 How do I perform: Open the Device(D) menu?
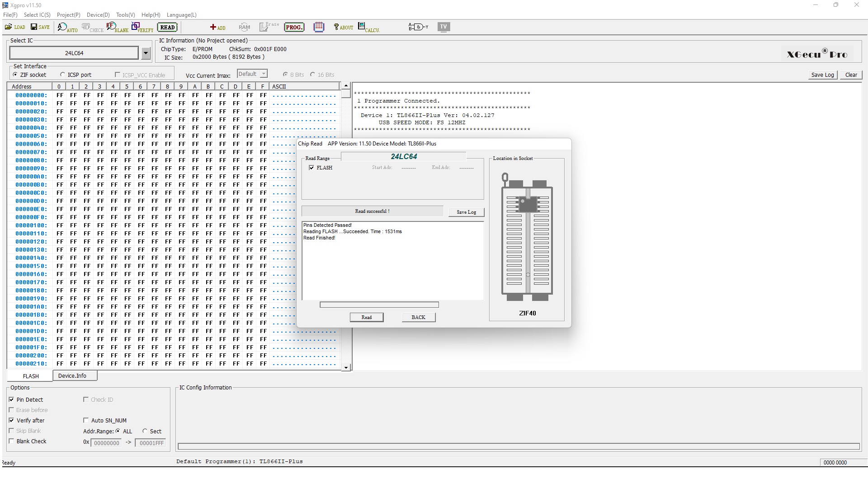pos(98,15)
